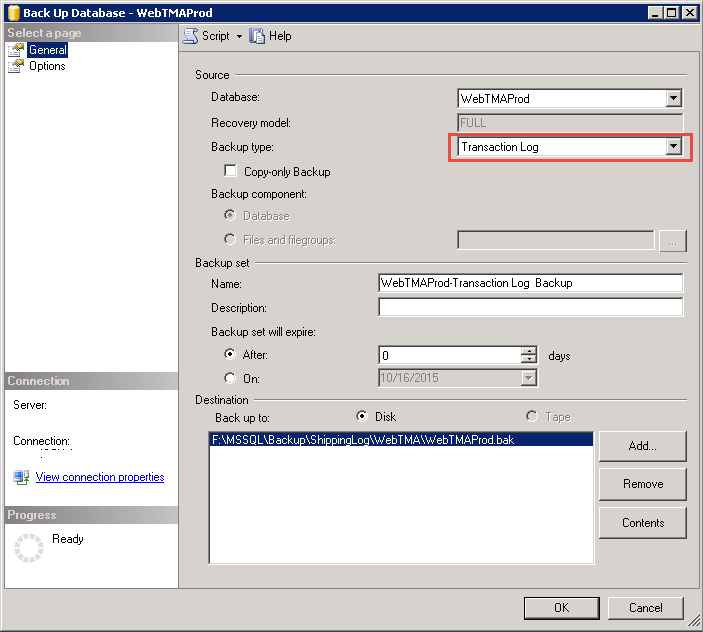703x632 pixels.
Task: Open the Database dropdown
Action: pyautogui.click(x=673, y=98)
